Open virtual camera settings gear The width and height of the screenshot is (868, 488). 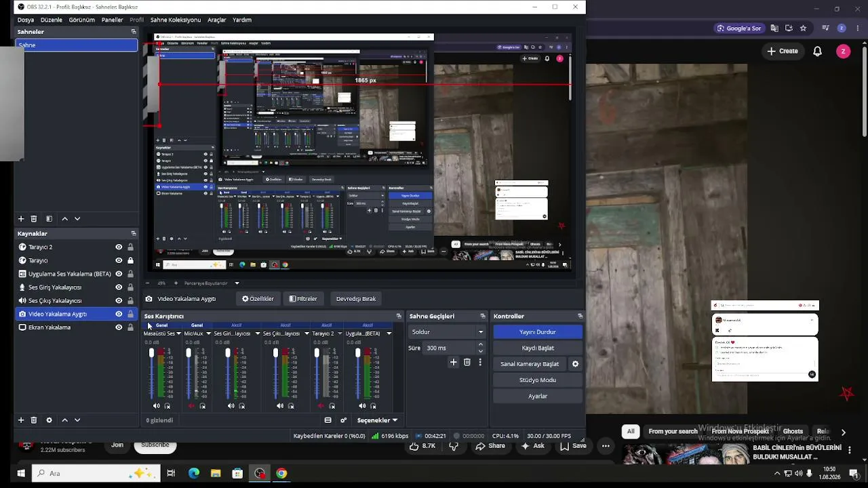[575, 364]
